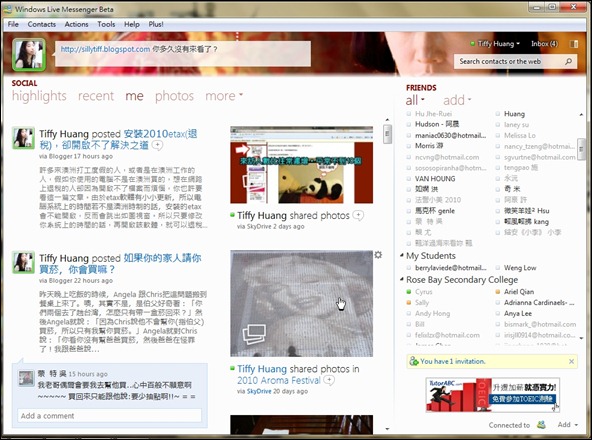
Task: Select contact Melissa Lo
Action: (x=520, y=135)
